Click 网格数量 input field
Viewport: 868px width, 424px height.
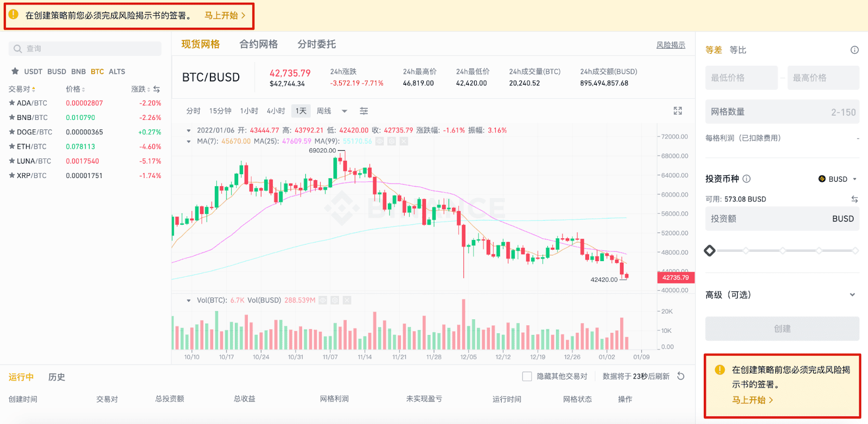coord(782,112)
